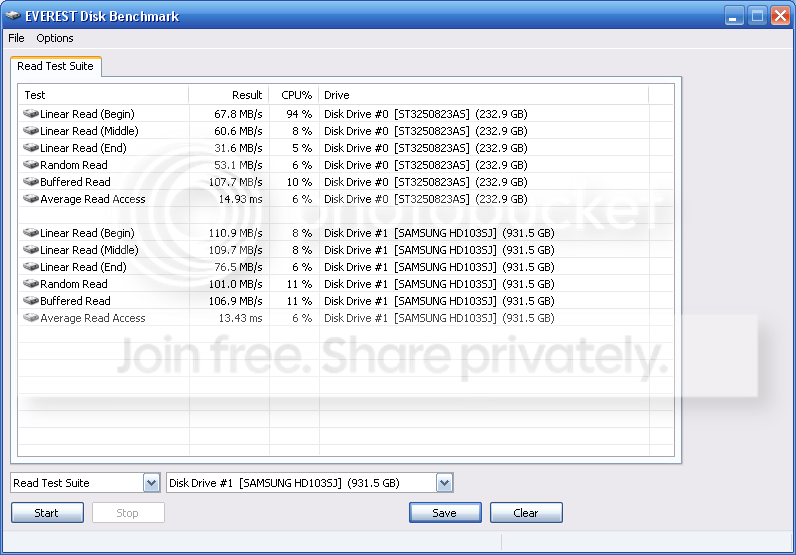The height and width of the screenshot is (555, 796).
Task: Select the 107.7 MB/s result cell
Action: point(236,182)
